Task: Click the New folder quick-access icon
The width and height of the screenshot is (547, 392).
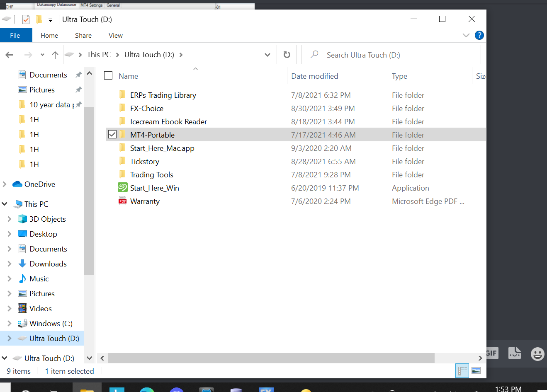Action: tap(39, 19)
